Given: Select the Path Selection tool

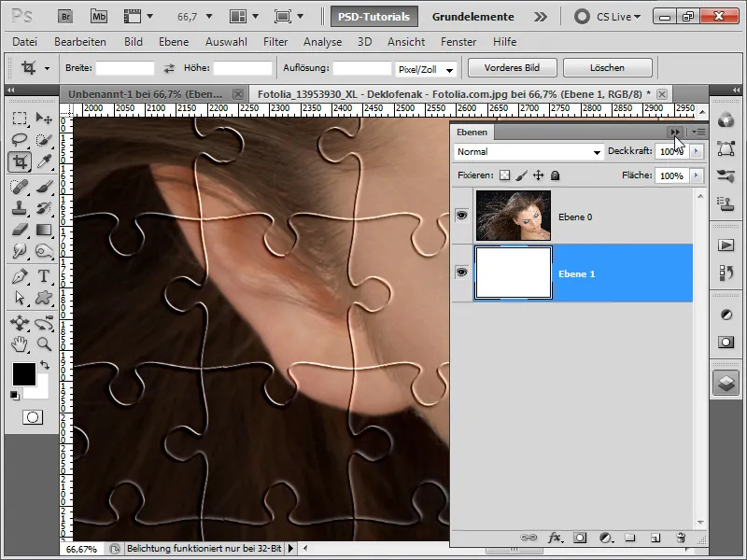Looking at the screenshot, I should [x=19, y=298].
